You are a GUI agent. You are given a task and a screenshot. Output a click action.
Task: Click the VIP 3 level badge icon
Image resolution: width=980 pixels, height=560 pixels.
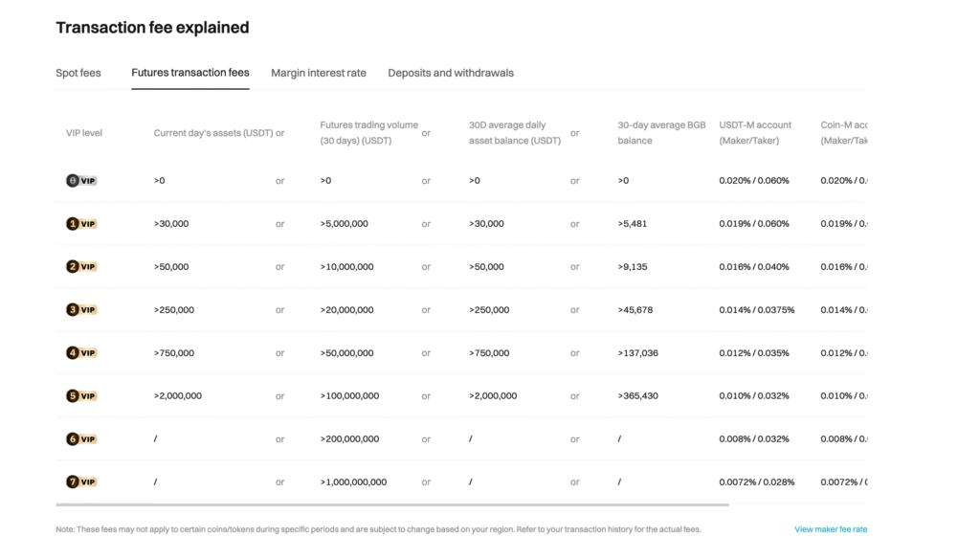[x=81, y=310]
